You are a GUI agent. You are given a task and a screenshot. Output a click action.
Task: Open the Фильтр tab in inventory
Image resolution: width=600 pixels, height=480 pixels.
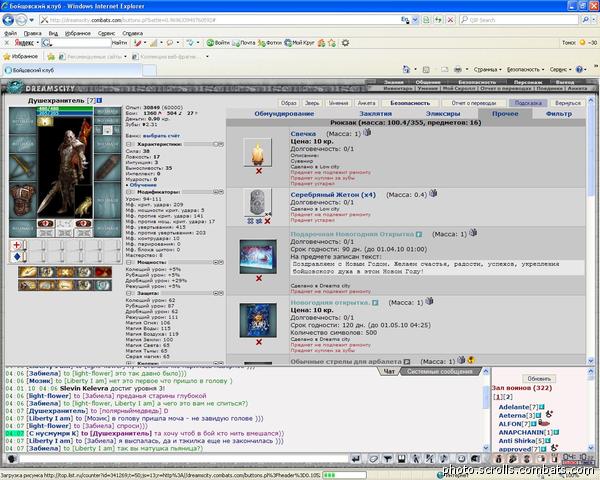pyautogui.click(x=559, y=114)
